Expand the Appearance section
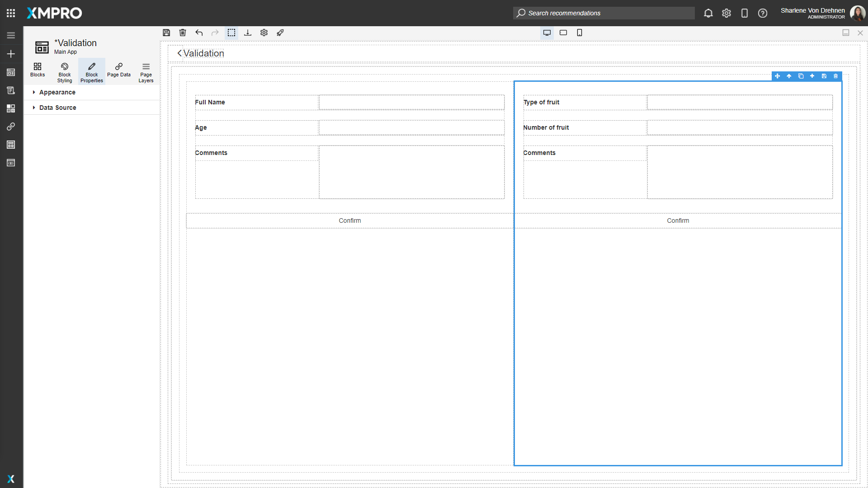This screenshot has width=868, height=488. 57,92
